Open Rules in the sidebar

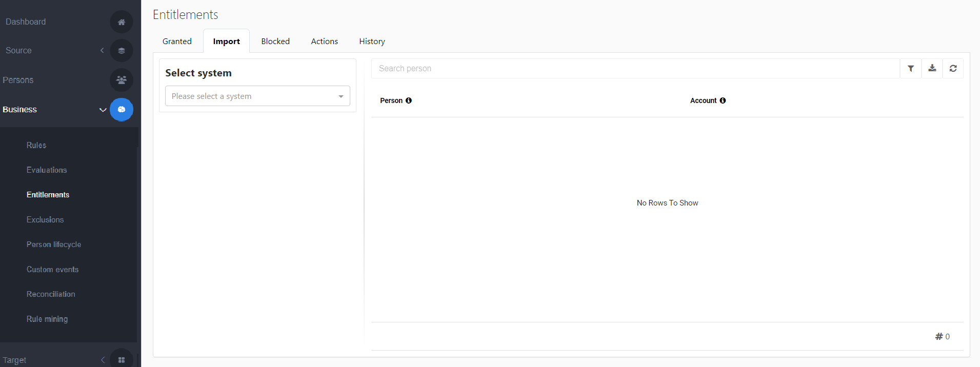pyautogui.click(x=36, y=146)
